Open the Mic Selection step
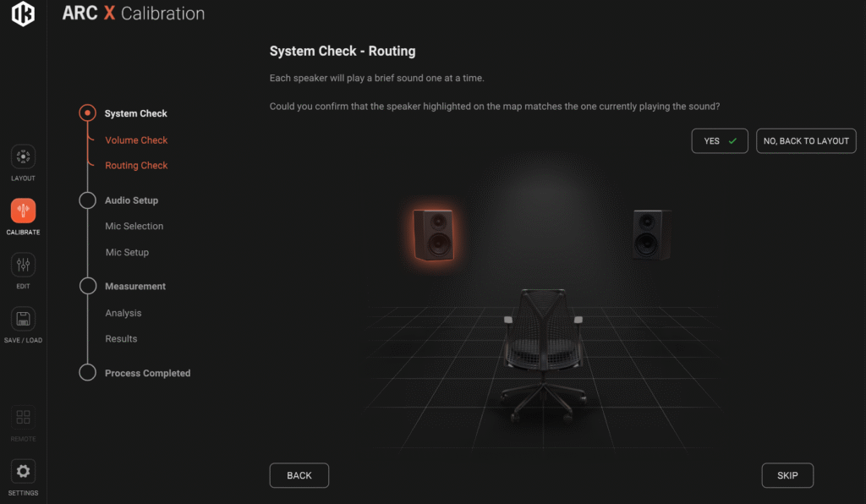The width and height of the screenshot is (866, 504). tap(134, 227)
